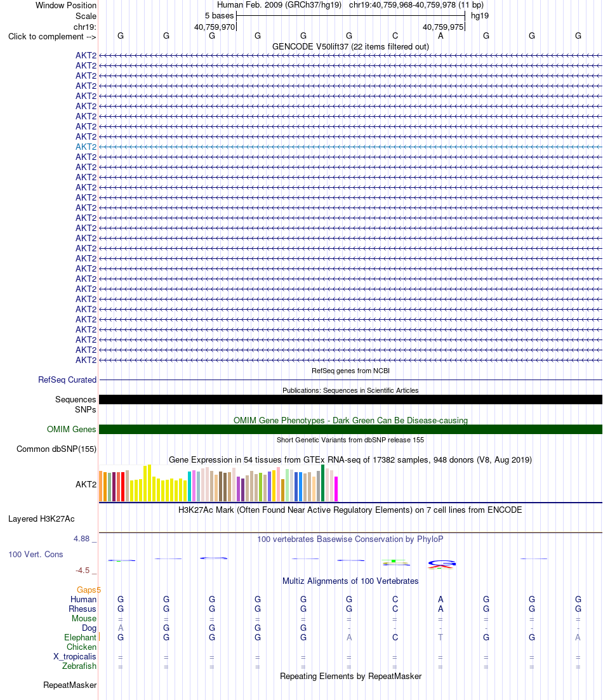Click the Scale label

point(86,16)
